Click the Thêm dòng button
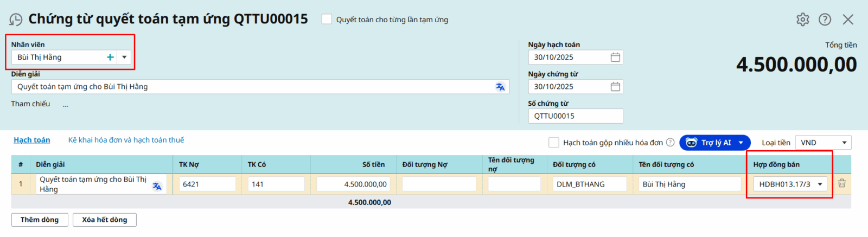The height and width of the screenshot is (237, 868). point(40,220)
